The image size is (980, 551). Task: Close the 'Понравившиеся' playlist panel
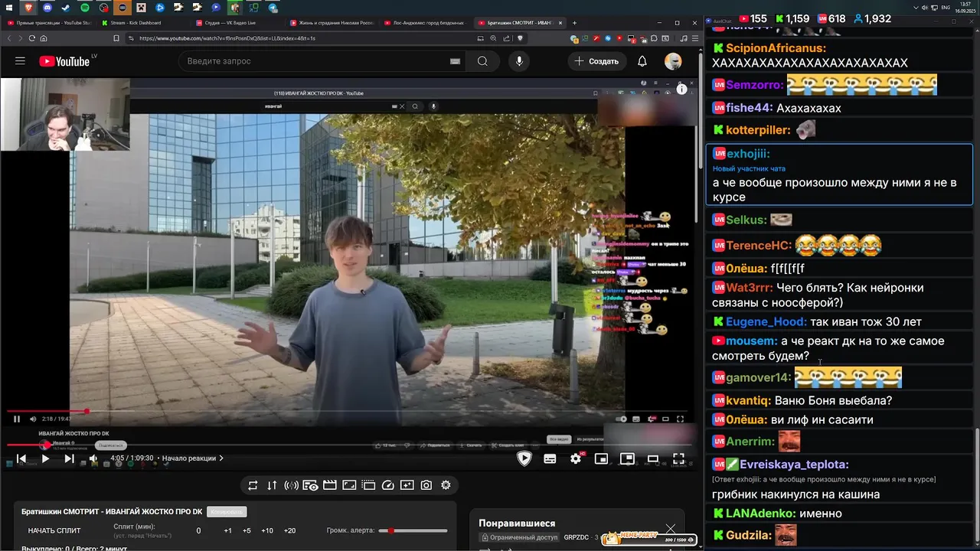coord(671,528)
